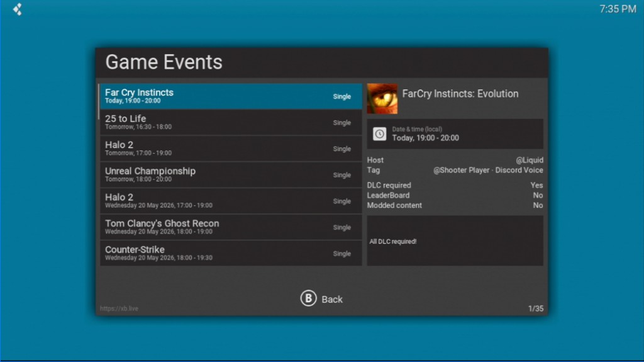Click the clock icon beside Date & time
The width and height of the screenshot is (644, 362).
379,134
